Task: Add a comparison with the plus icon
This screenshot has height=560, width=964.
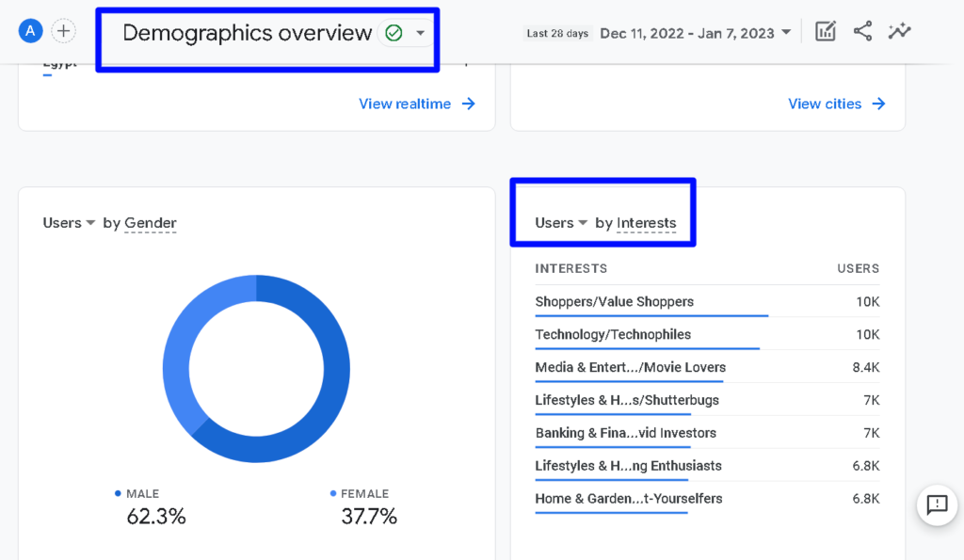Action: coord(63,31)
